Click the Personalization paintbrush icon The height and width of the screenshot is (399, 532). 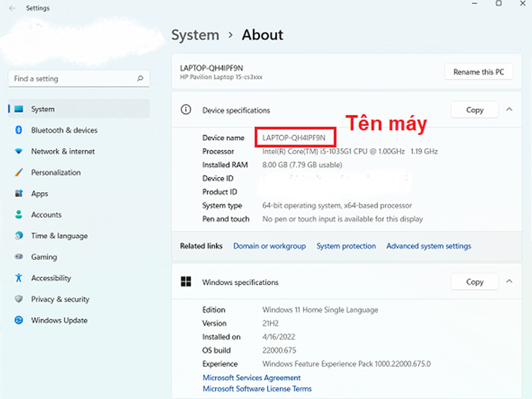[x=19, y=173]
